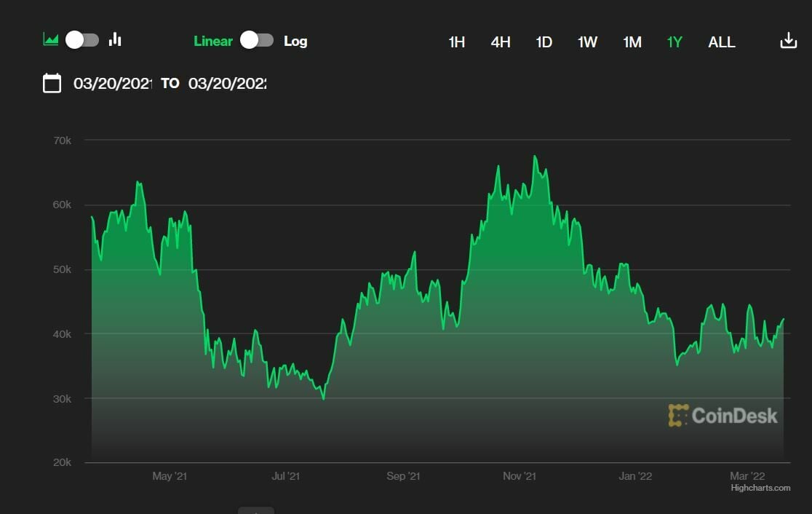Open the calendar date picker icon

[x=52, y=83]
